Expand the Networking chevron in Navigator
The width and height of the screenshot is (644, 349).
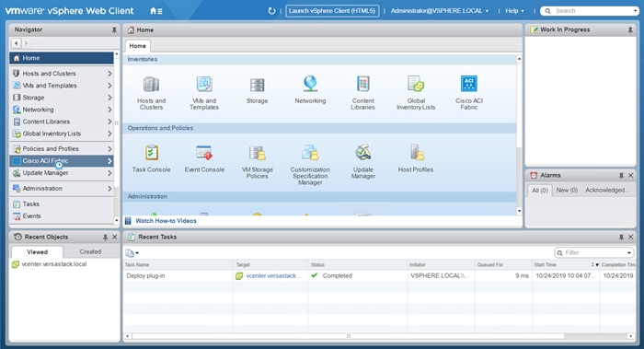point(109,110)
